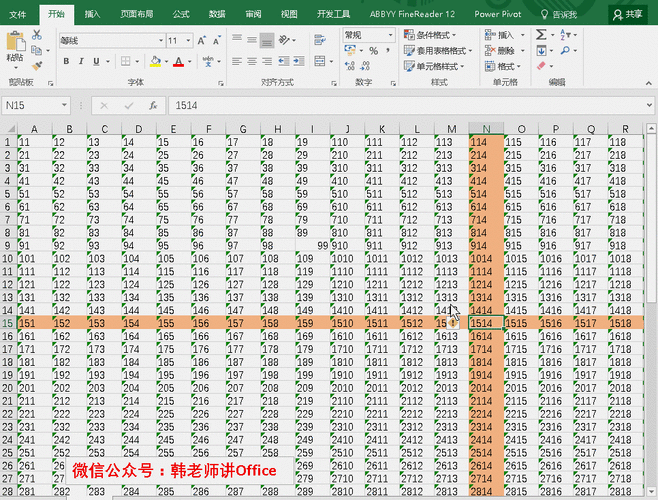Click the Copy icon
This screenshot has width=658, height=500.
(37, 50)
